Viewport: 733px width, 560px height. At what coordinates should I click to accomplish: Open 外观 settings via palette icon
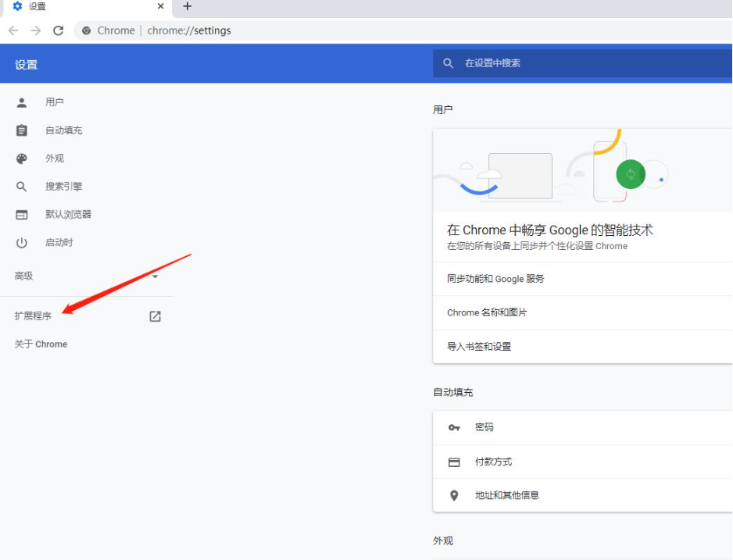click(x=21, y=158)
